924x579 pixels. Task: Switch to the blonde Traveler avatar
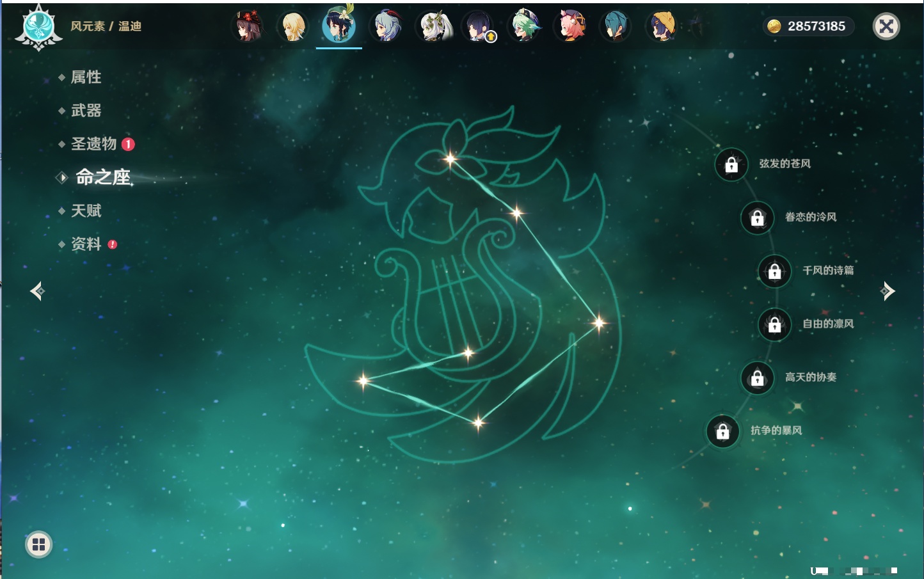[293, 26]
